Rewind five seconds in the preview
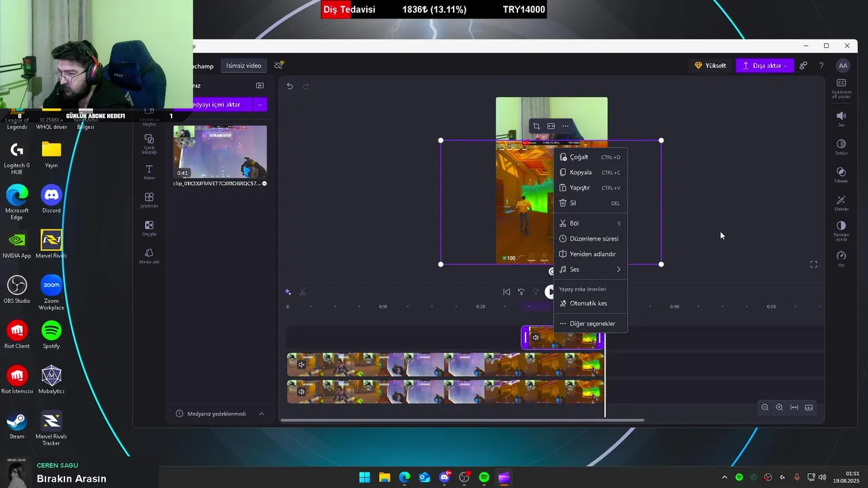 pos(521,292)
